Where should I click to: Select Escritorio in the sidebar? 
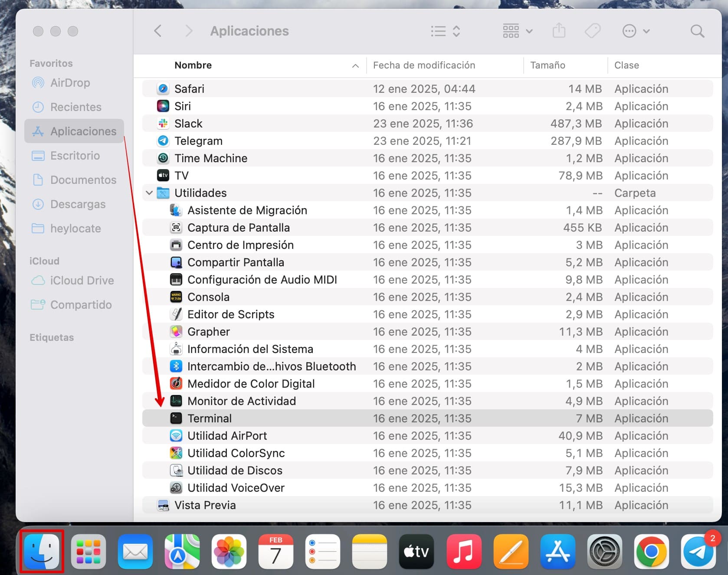[74, 156]
